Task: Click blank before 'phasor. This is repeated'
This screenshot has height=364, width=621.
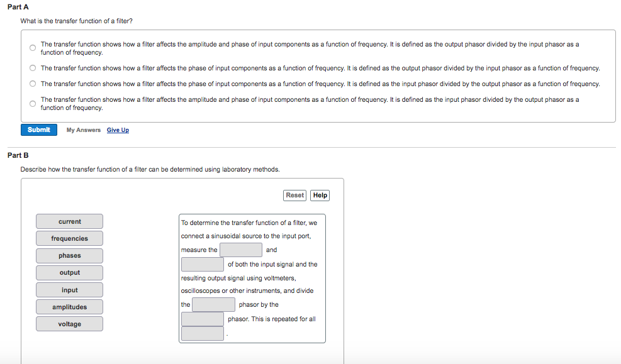Action: (203, 319)
